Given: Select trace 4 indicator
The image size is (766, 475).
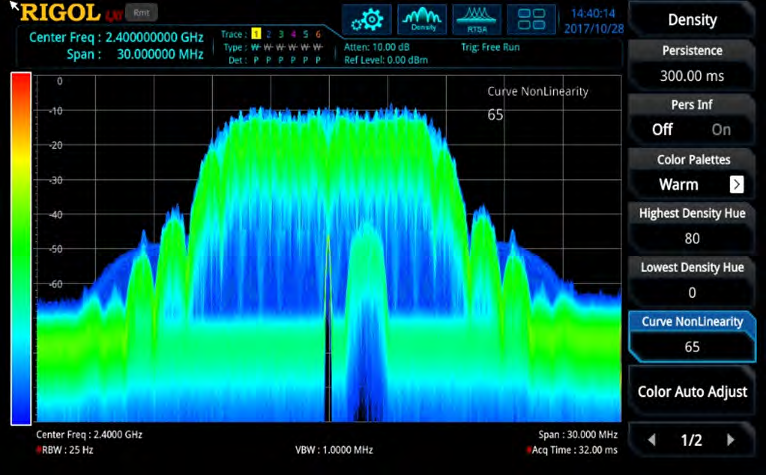Looking at the screenshot, I should coord(293,34).
